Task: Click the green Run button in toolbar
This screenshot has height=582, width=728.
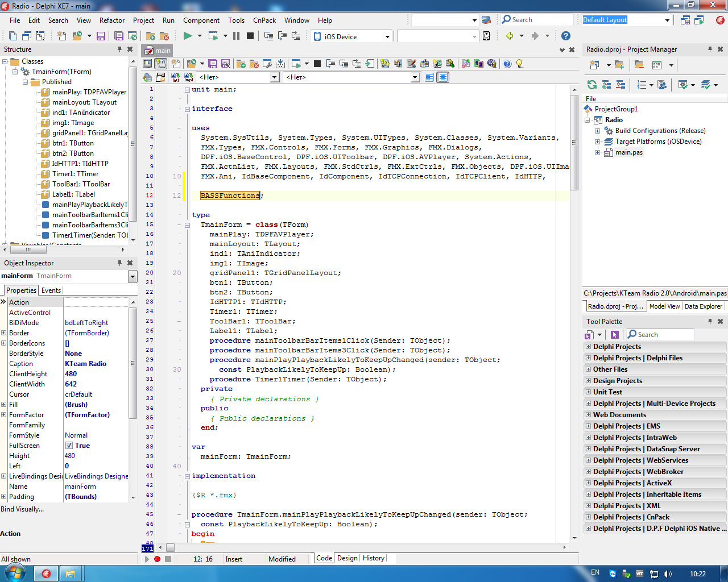Action: (x=187, y=36)
